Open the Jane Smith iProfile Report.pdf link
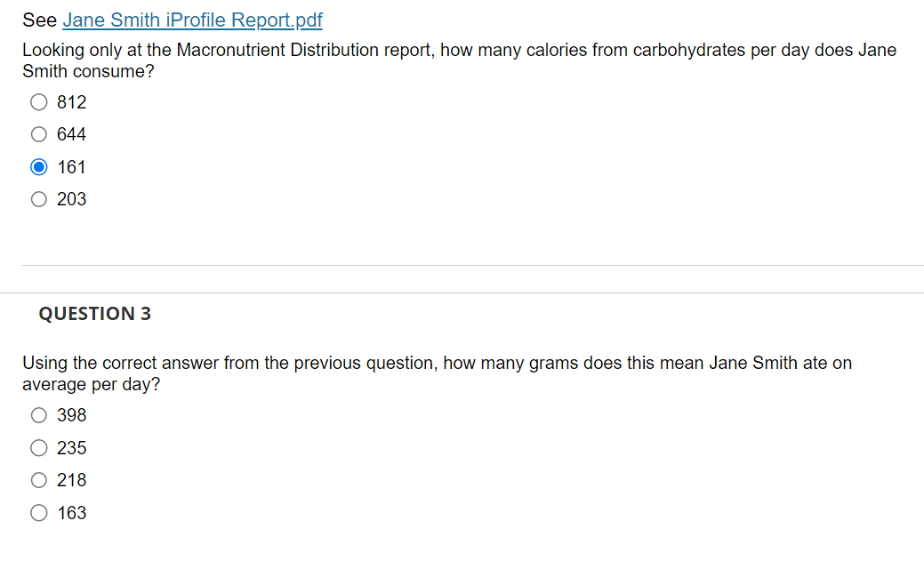 click(x=191, y=20)
